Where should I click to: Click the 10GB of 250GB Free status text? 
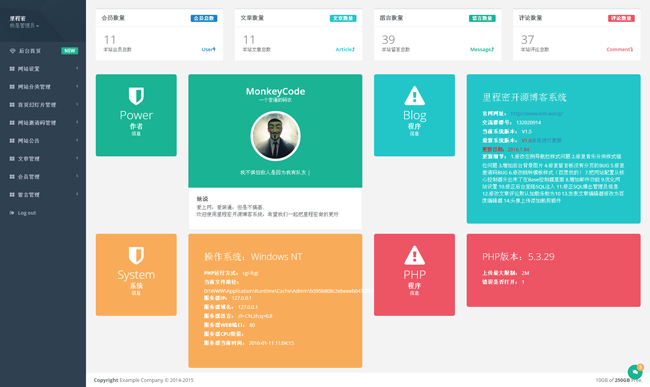tap(618, 380)
